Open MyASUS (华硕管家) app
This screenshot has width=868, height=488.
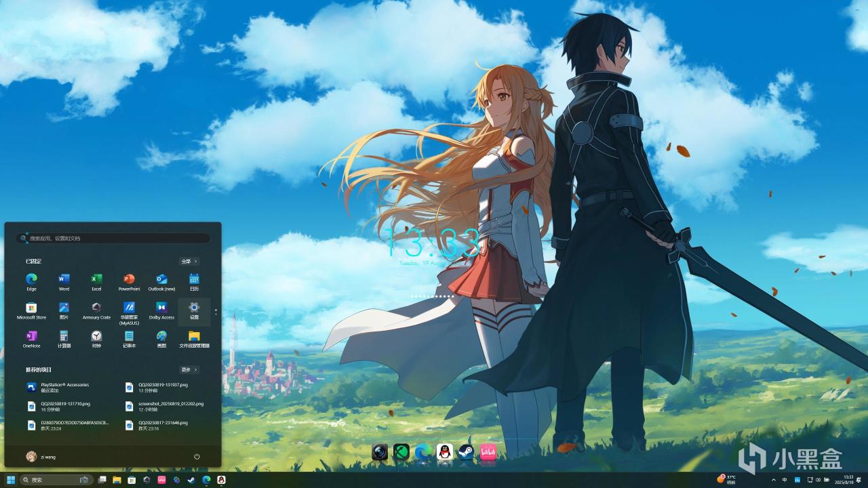129,312
